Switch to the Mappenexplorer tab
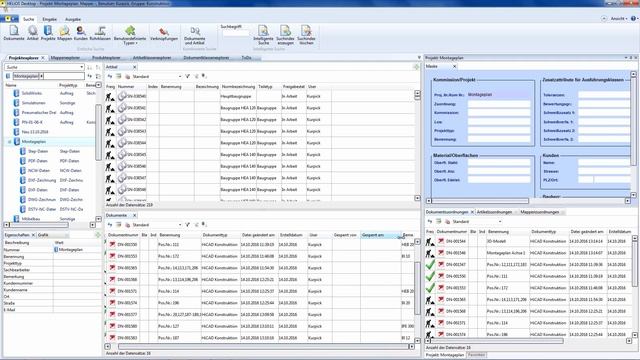Image resolution: width=640 pixels, height=360 pixels. (x=65, y=58)
